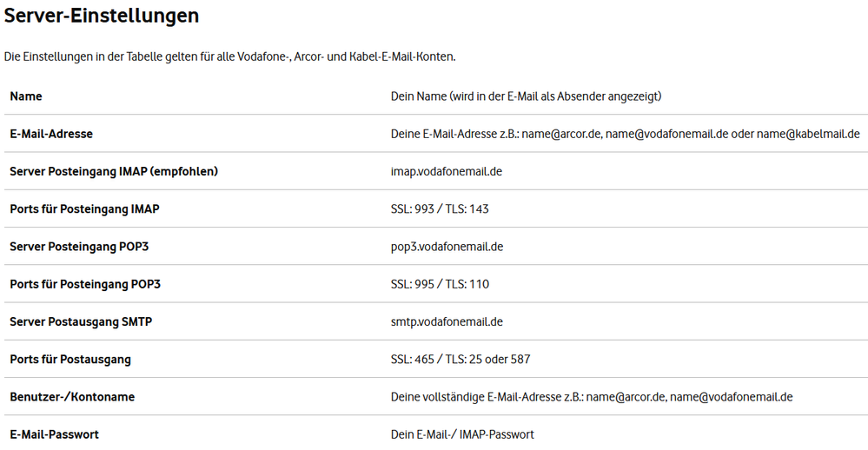
Task: Click the example addresses starting with name@arcor.de
Action: (625, 134)
